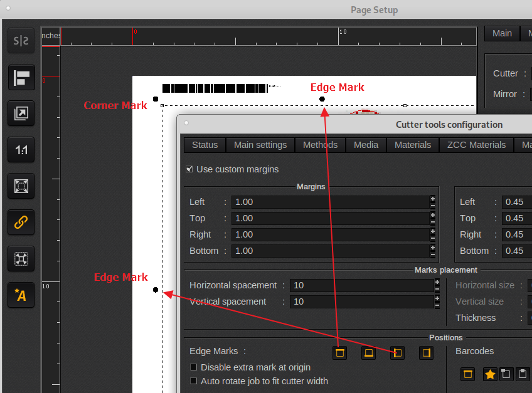Image resolution: width=532 pixels, height=393 pixels.
Task: Select right edge mark position icon
Action: [x=427, y=353]
